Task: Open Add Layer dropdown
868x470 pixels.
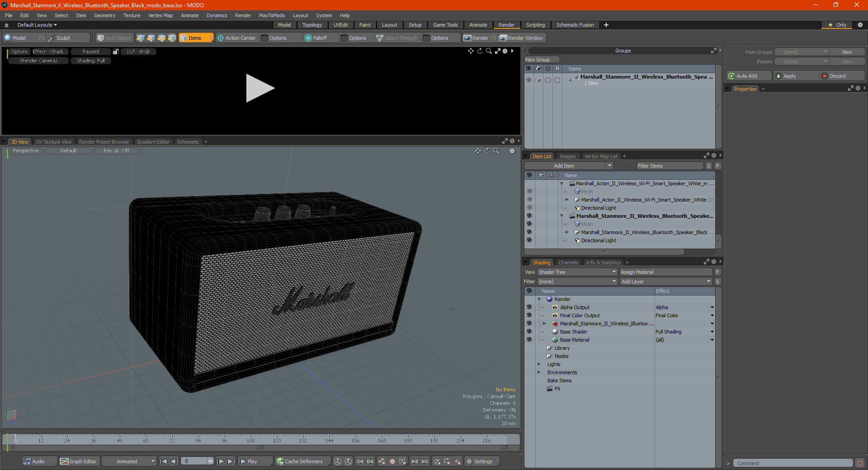Action: point(666,282)
